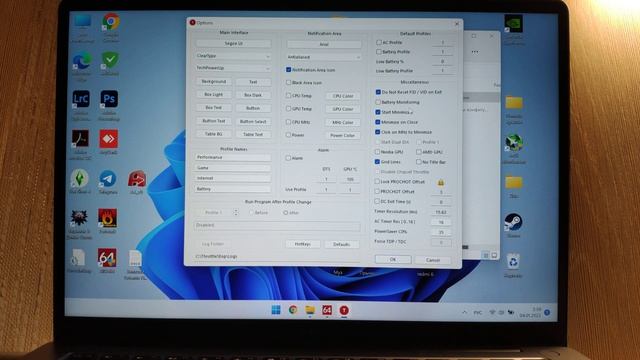This screenshot has width=640, height=360.
Task: Tick the Alarm checkbox
Action: point(288,158)
